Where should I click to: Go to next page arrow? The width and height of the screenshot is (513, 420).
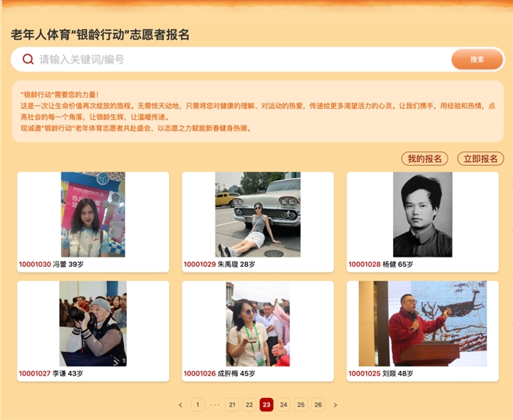(335, 405)
